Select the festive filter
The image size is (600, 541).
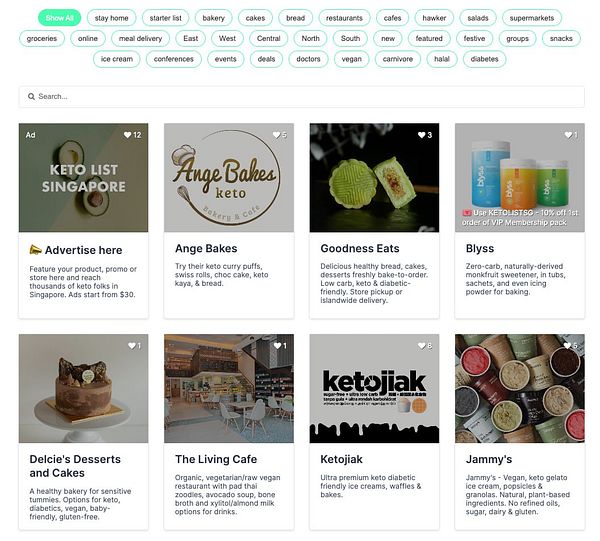pos(474,39)
